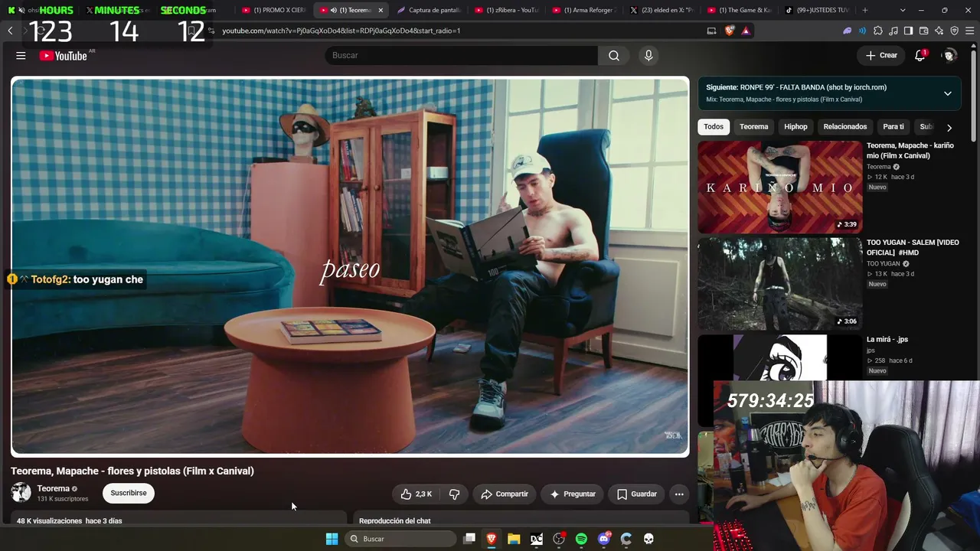Click the Suscribirse button
980x551 pixels.
pyautogui.click(x=129, y=494)
